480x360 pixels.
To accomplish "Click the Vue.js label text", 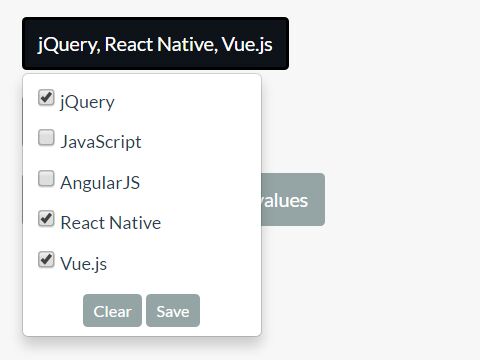I will pyautogui.click(x=84, y=264).
